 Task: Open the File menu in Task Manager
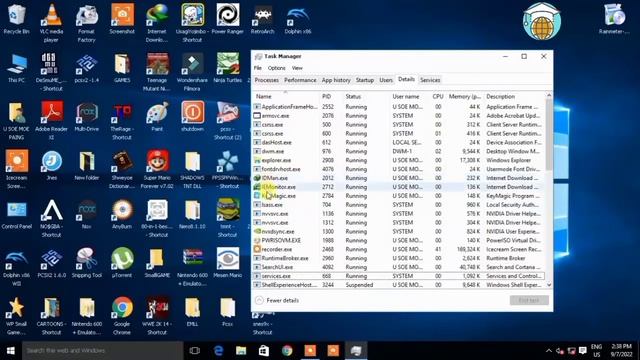point(258,68)
